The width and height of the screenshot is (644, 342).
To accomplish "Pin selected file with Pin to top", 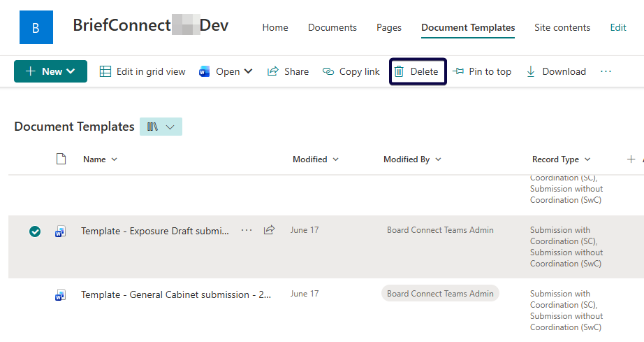I will pos(482,71).
